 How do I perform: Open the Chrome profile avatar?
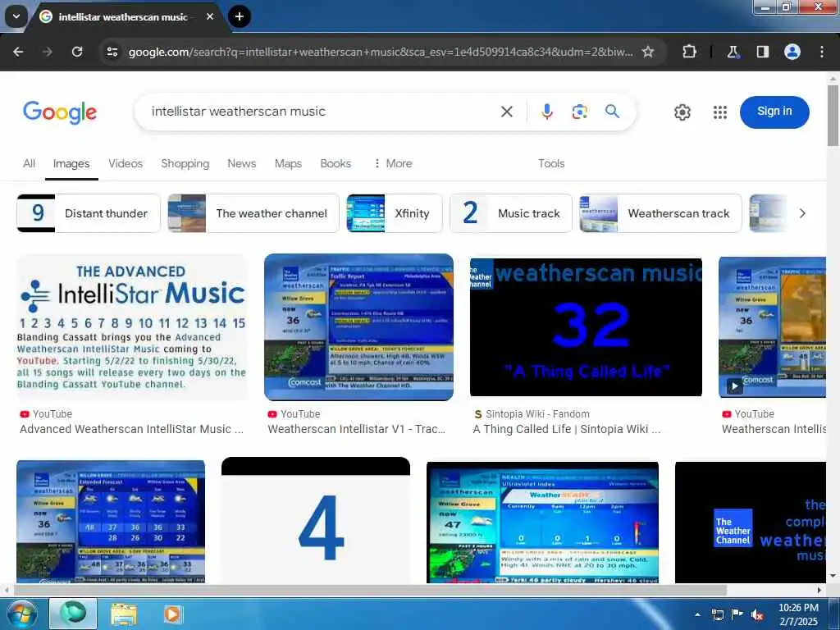pyautogui.click(x=792, y=52)
